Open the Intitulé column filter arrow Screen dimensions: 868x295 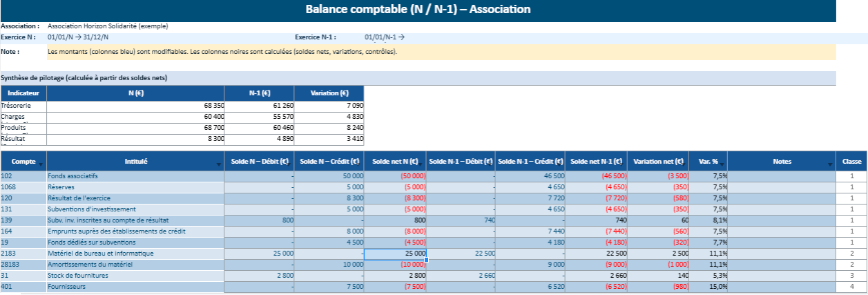coord(220,164)
